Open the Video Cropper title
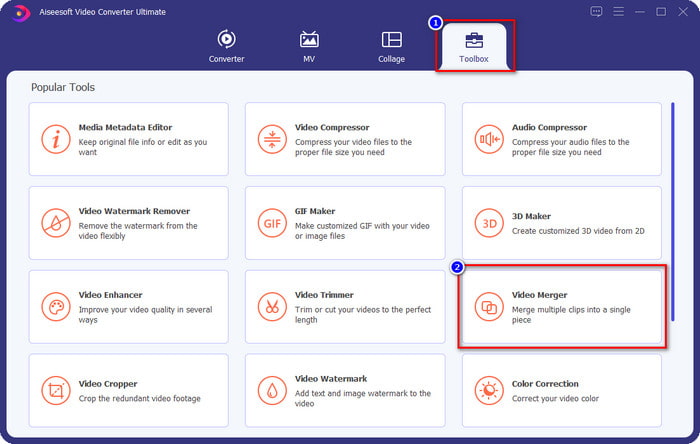The height and width of the screenshot is (444, 700). coord(108,384)
